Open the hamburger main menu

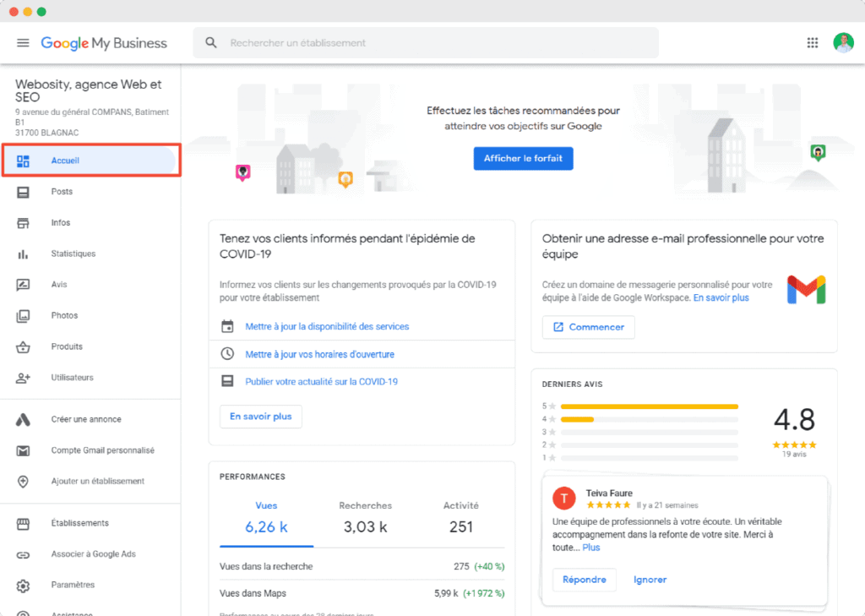point(23,42)
